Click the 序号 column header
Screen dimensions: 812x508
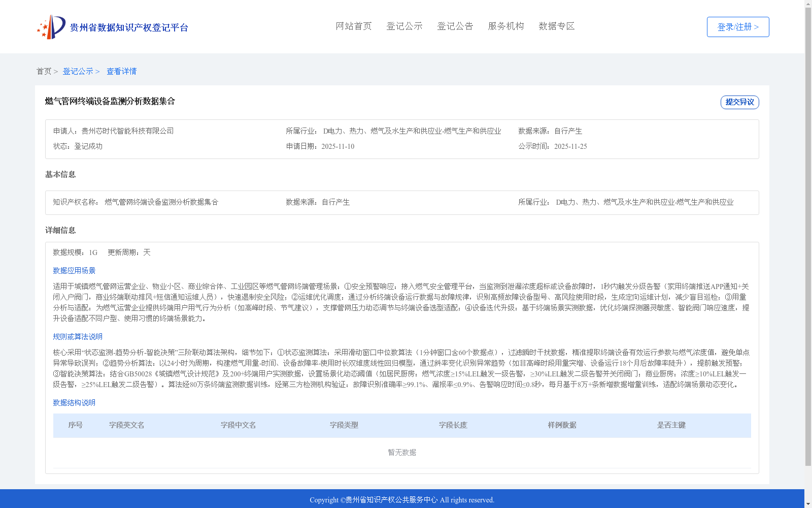click(76, 425)
